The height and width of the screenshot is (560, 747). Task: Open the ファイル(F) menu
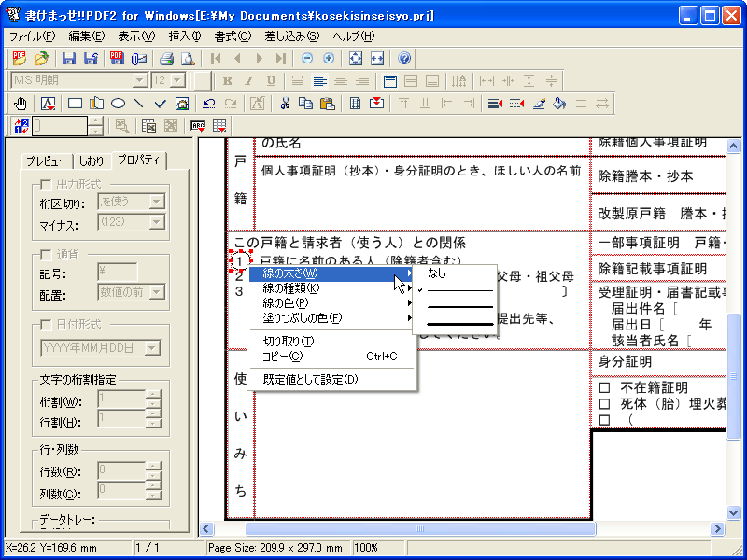click(33, 36)
